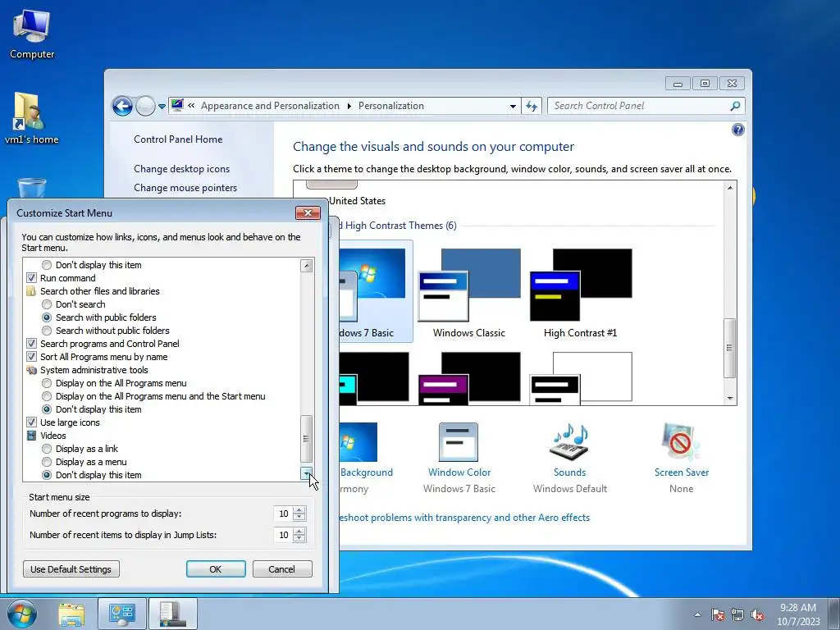840x630 pixels.
Task: Open the Help question mark icon
Action: click(x=738, y=130)
